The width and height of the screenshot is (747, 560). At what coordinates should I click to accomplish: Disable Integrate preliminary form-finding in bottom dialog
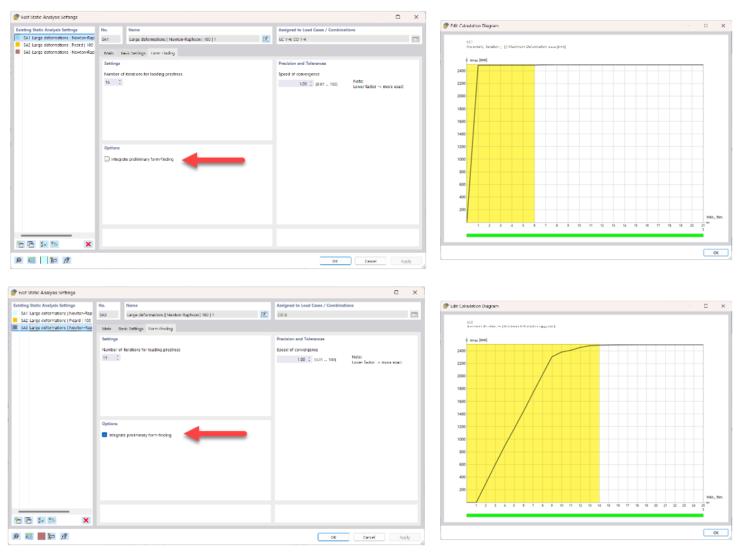pos(104,434)
